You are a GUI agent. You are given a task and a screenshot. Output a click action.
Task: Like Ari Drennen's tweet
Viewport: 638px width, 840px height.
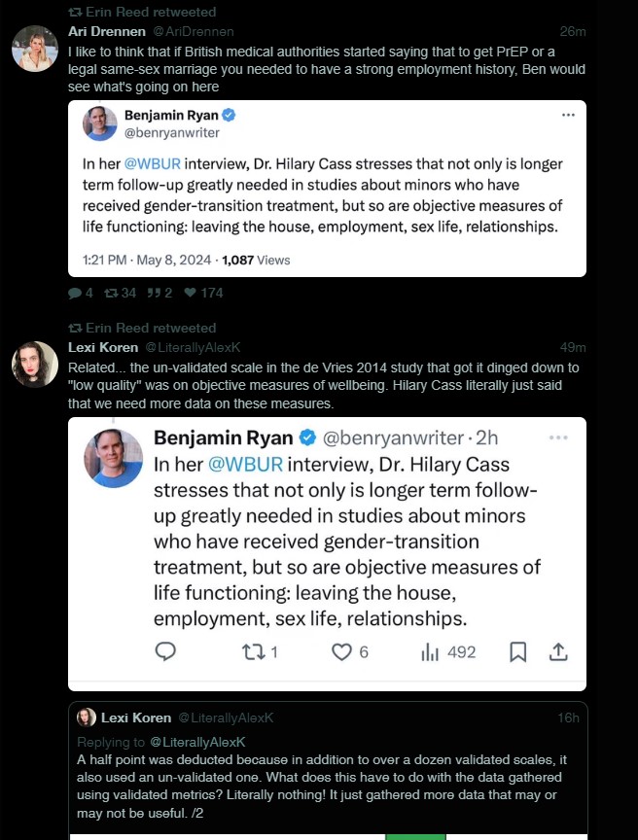[x=191, y=293]
